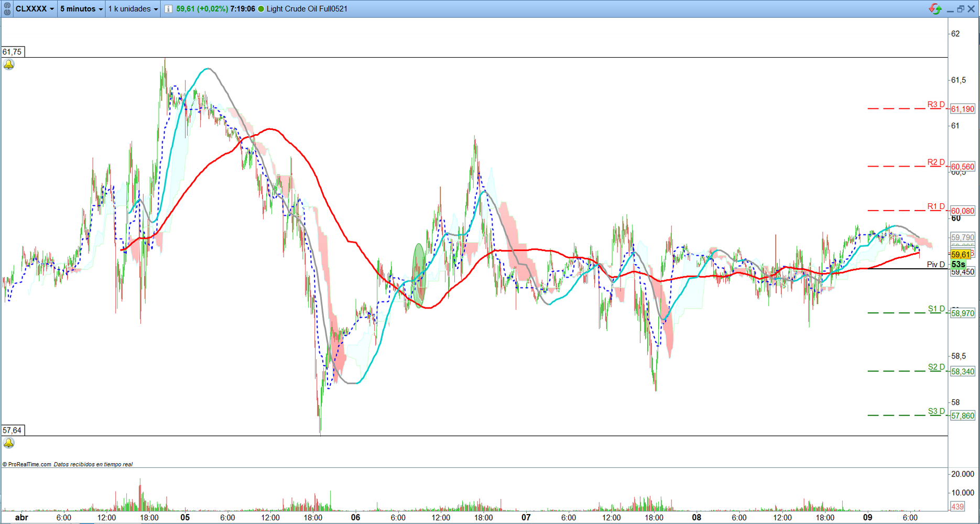
Task: Click the chart group link icon beside CLXXXX
Action: click(x=7, y=9)
